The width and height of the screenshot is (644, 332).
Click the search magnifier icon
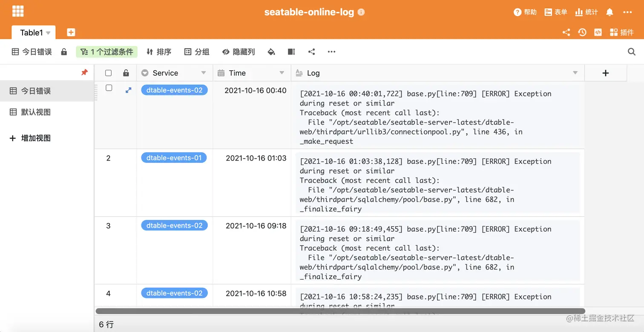click(632, 52)
